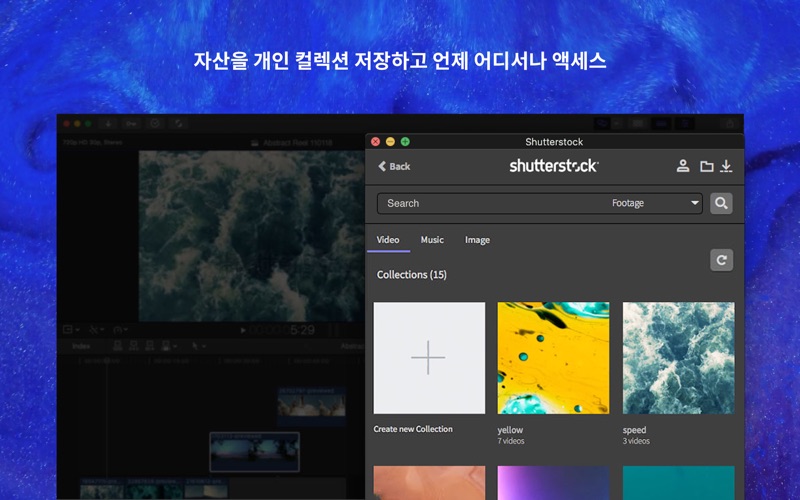Open the downloads icon in Shutterstock header
The image size is (800, 500).
tap(726, 166)
